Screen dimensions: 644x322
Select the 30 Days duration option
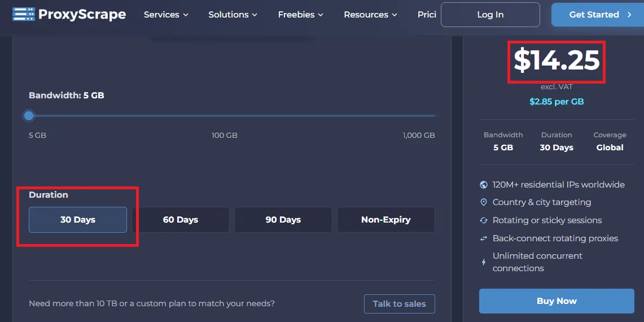point(78,220)
